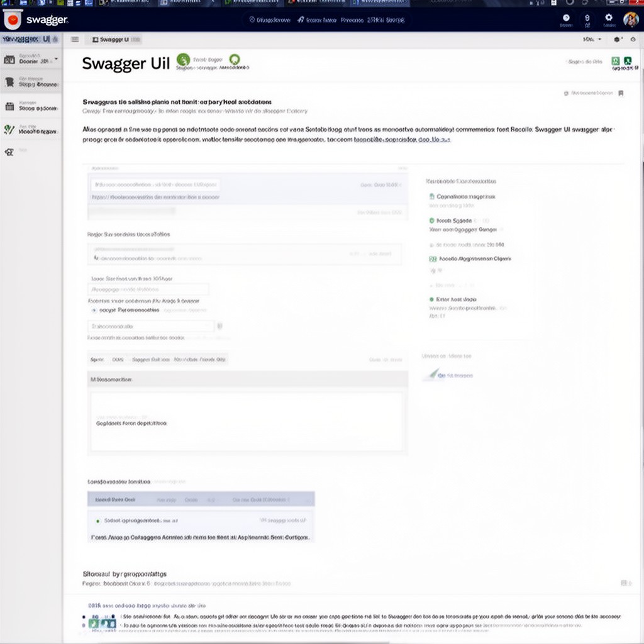The width and height of the screenshot is (644, 644).
Task: Click into the first URL input field in the form
Action: point(156,185)
